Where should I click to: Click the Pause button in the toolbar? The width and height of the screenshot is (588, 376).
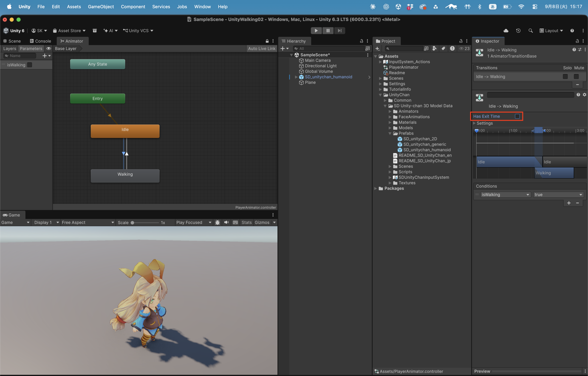tap(328, 31)
